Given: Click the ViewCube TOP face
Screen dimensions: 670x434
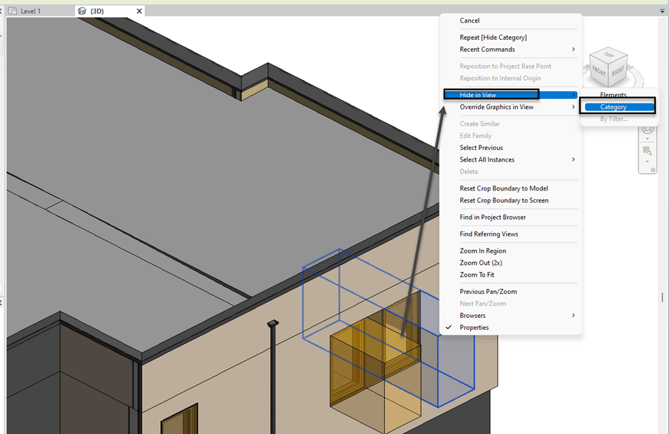Looking at the screenshot, I should tap(609, 55).
